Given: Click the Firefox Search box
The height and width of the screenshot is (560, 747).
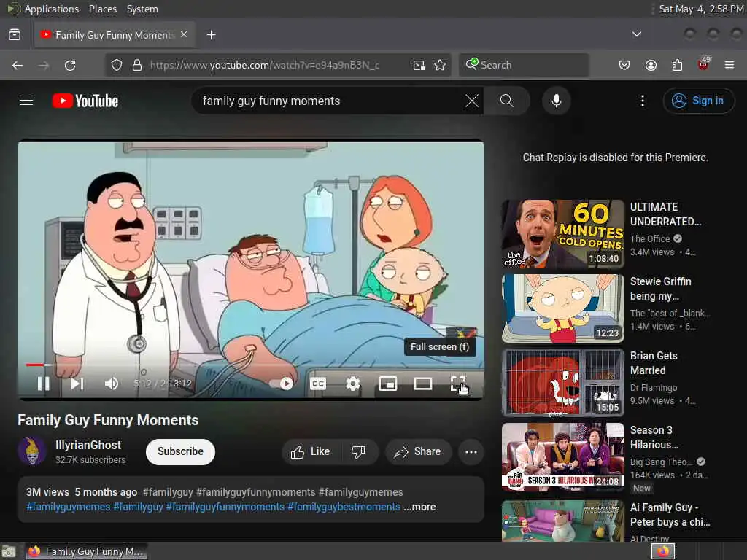Looking at the screenshot, I should 524,65.
